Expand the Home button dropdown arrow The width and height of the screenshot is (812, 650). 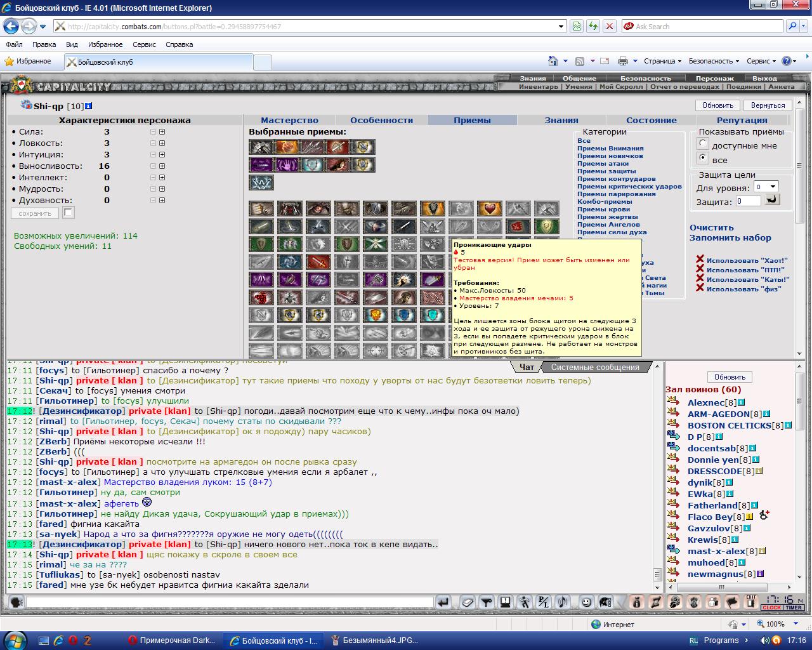(x=565, y=61)
